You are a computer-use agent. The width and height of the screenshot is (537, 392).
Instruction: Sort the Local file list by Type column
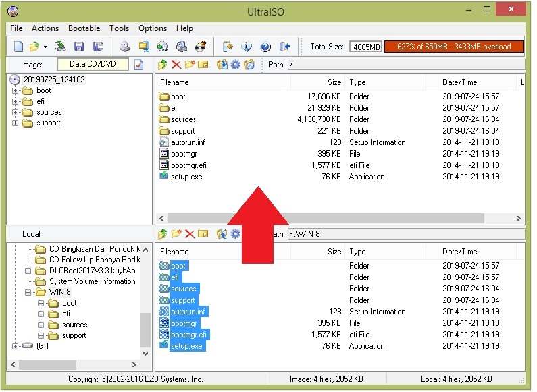click(x=385, y=252)
